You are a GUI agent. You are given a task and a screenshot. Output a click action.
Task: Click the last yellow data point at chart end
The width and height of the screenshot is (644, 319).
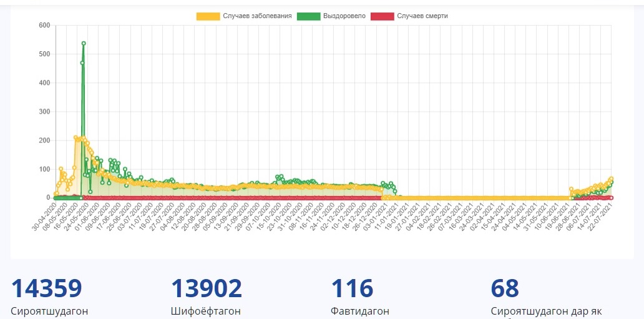(x=612, y=179)
